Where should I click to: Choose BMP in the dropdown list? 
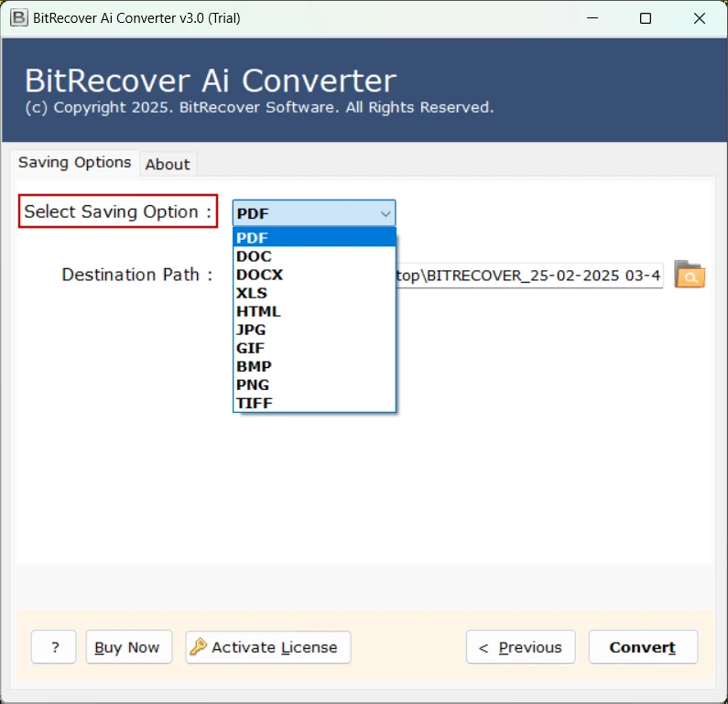(314, 366)
